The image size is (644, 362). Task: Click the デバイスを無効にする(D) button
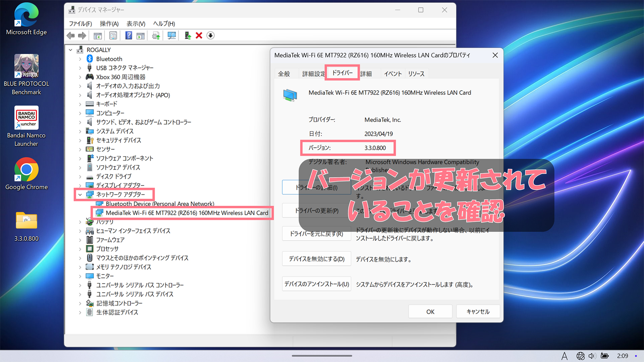click(x=317, y=259)
